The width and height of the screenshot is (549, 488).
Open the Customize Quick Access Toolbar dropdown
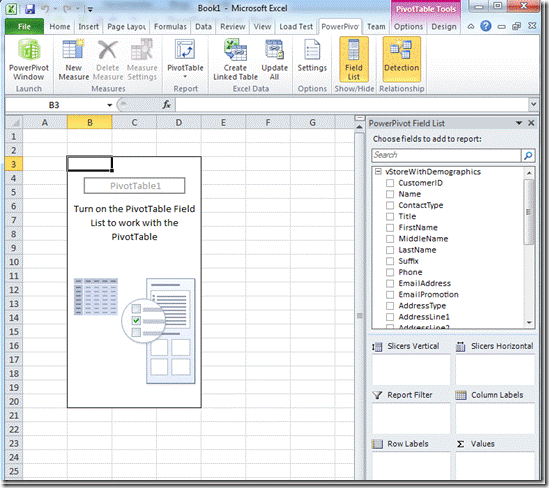pyautogui.click(x=90, y=9)
